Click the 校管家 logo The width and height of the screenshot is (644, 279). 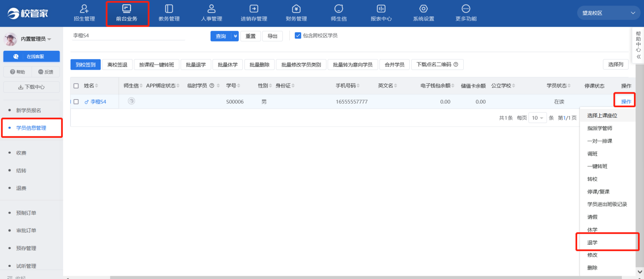coord(28,13)
